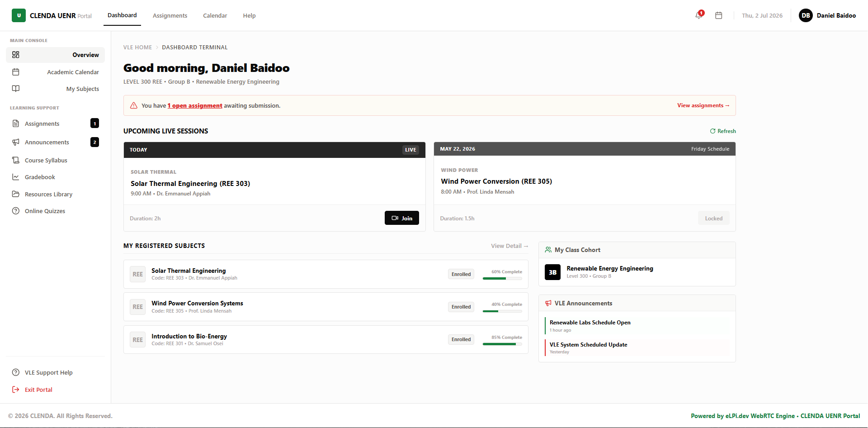Click the green CLENDA logo square
868x428 pixels.
coord(19,15)
